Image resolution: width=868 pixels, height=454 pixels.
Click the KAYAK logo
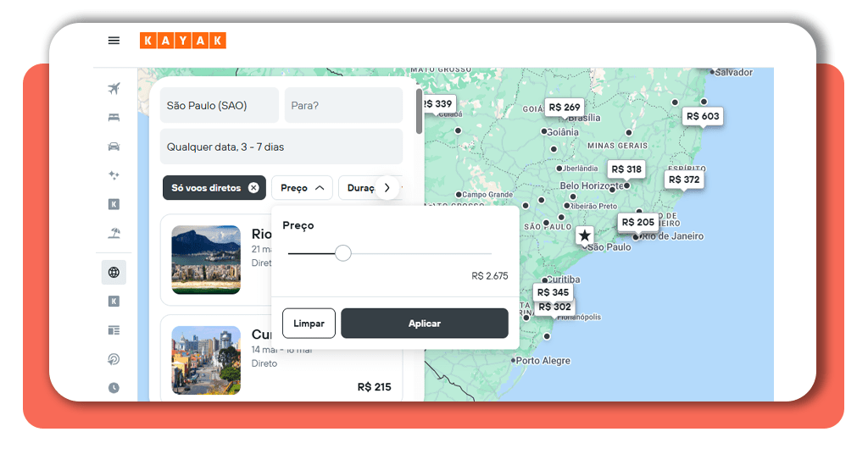click(182, 41)
